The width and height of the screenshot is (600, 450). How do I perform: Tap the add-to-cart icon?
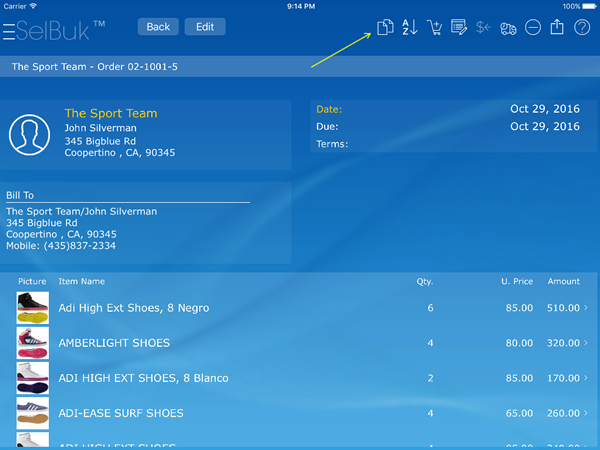[435, 27]
